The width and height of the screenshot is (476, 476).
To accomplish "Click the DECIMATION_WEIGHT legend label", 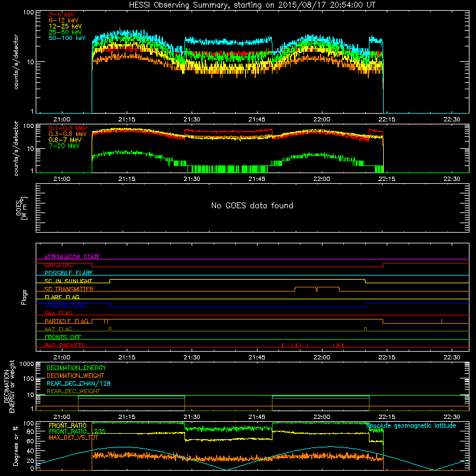I will [76, 376].
